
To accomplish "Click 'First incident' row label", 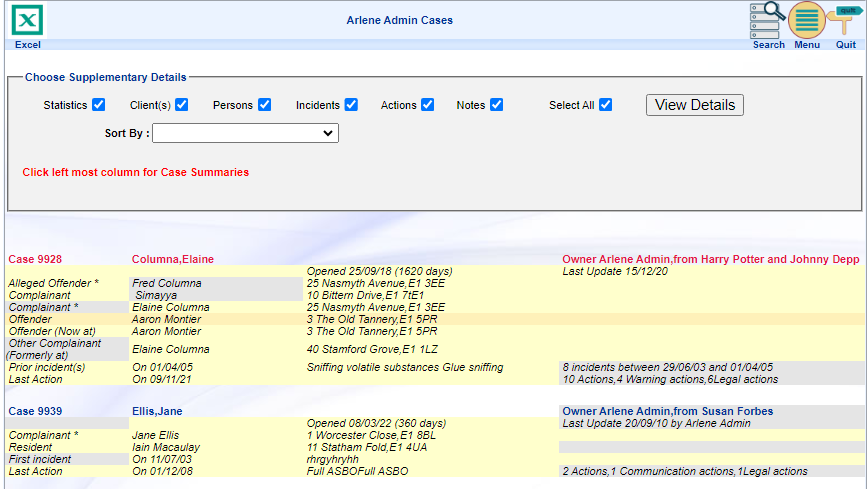I will (x=40, y=460).
